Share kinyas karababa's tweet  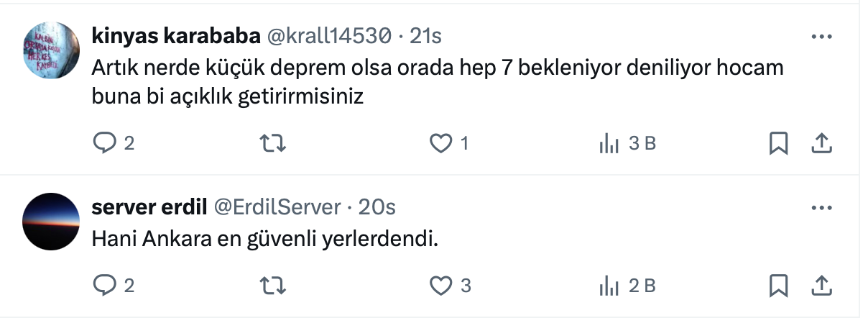tap(821, 144)
